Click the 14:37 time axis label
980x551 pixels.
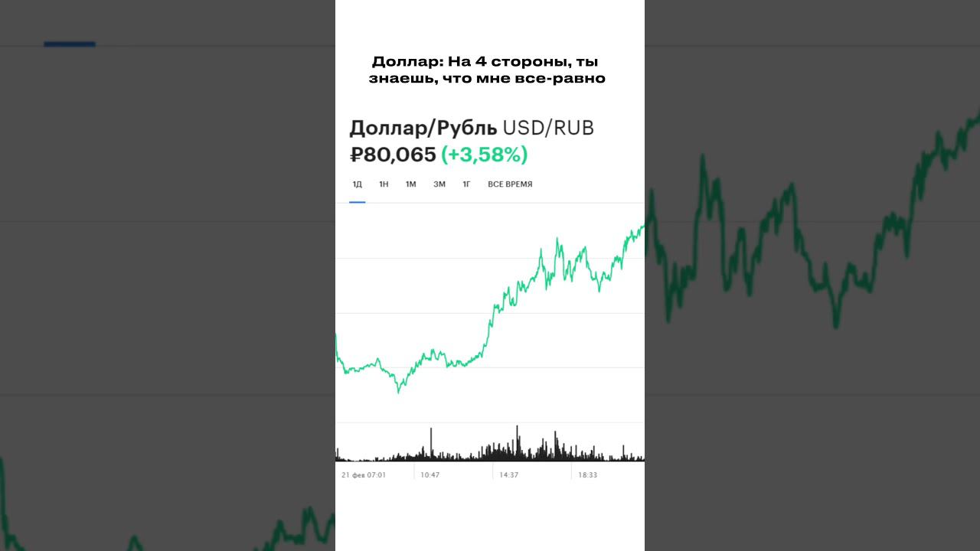pyautogui.click(x=509, y=474)
